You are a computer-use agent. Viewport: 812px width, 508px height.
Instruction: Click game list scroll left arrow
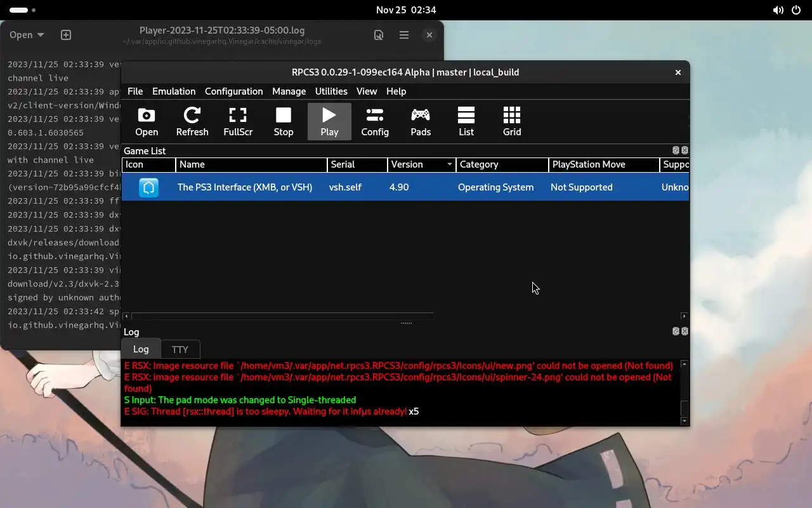pyautogui.click(x=126, y=316)
